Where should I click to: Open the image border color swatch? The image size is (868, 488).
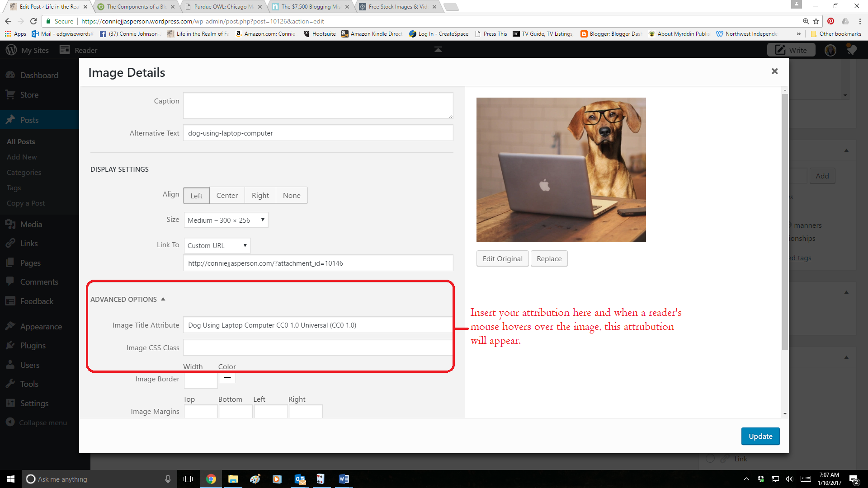227,377
